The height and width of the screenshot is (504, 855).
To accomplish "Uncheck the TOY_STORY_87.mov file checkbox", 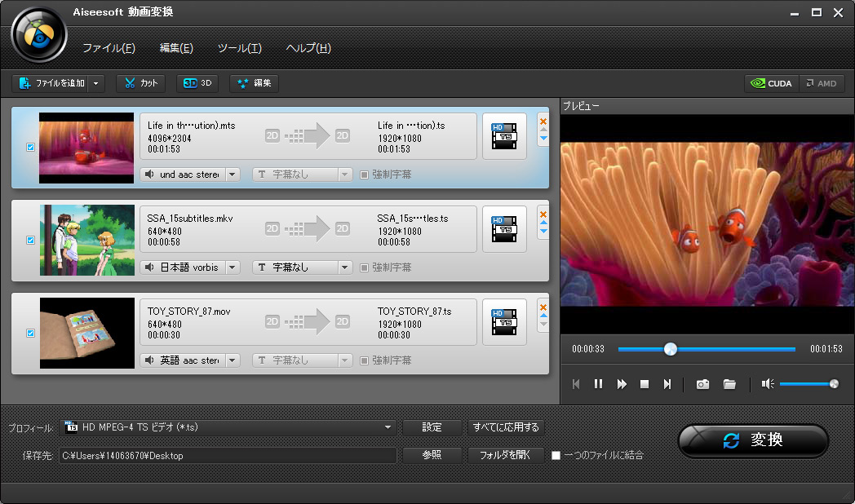I will point(30,333).
